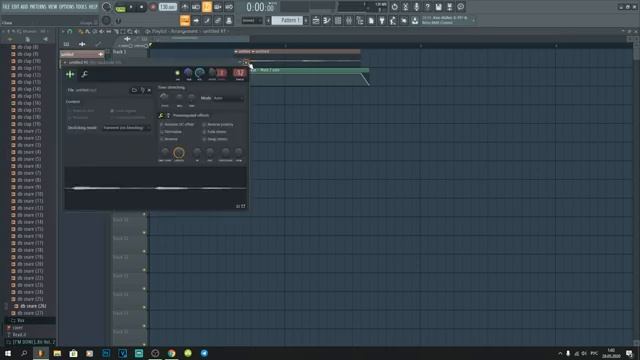This screenshot has height=360, width=640.
Task: Open notification center on taskbar
Action: [x=629, y=353]
